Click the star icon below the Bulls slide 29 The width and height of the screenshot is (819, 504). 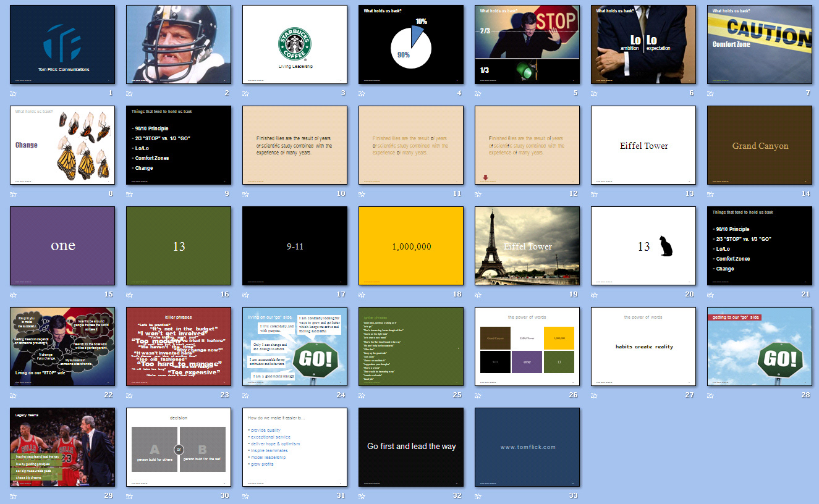pyautogui.click(x=13, y=496)
